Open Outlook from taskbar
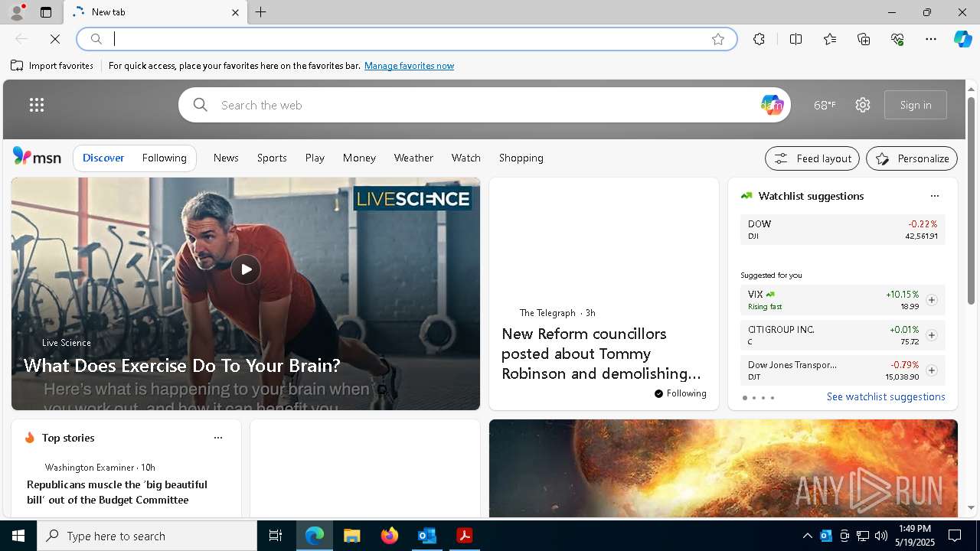The width and height of the screenshot is (980, 551). (426, 536)
